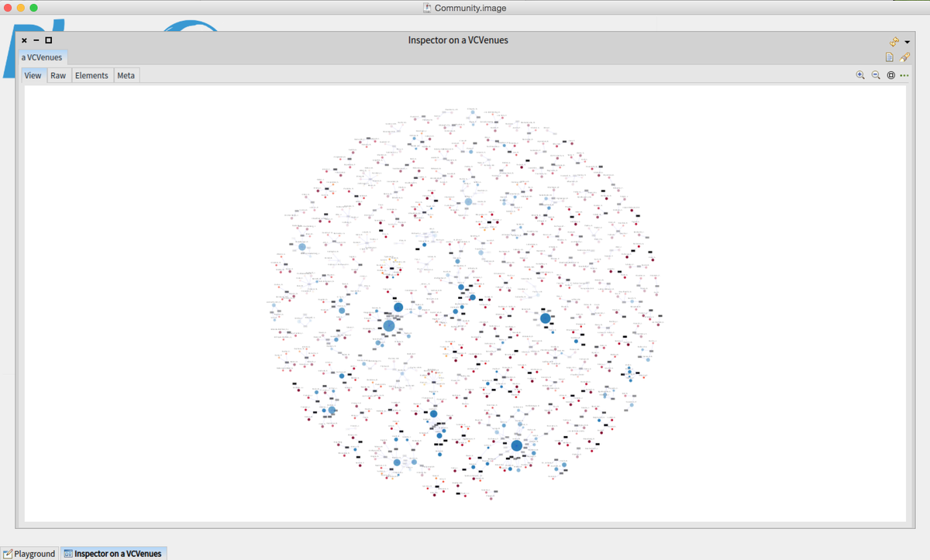Image resolution: width=930 pixels, height=560 pixels.
Task: Click the large dark blue node on the graph's right side
Action: (546, 318)
